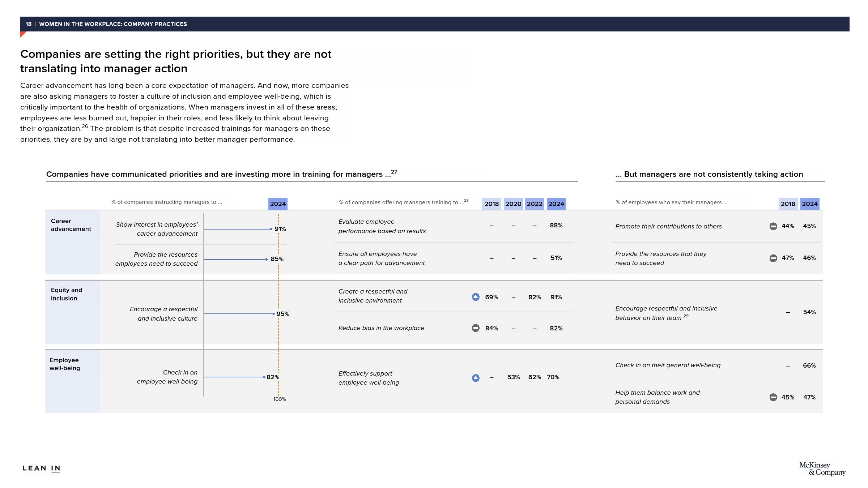Click the blue up-arrow icon beside "Effectively support employee well-being"
Screen dimensions: 868x488
pos(476,378)
